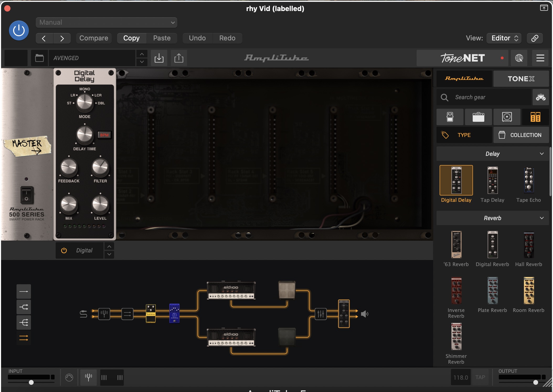Screen dimensions: 553x392
Task: Click the gear filter icon beside search
Action: pyautogui.click(x=541, y=97)
